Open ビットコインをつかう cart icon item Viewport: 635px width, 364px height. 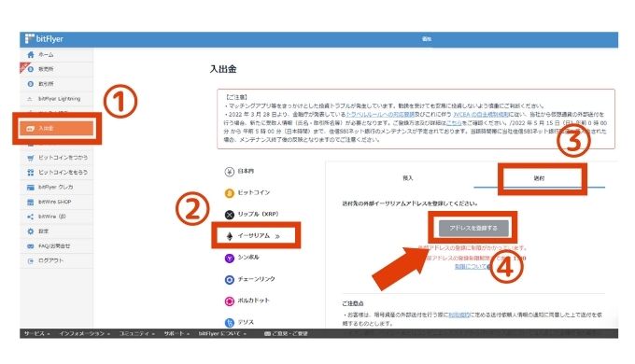[x=31, y=158]
